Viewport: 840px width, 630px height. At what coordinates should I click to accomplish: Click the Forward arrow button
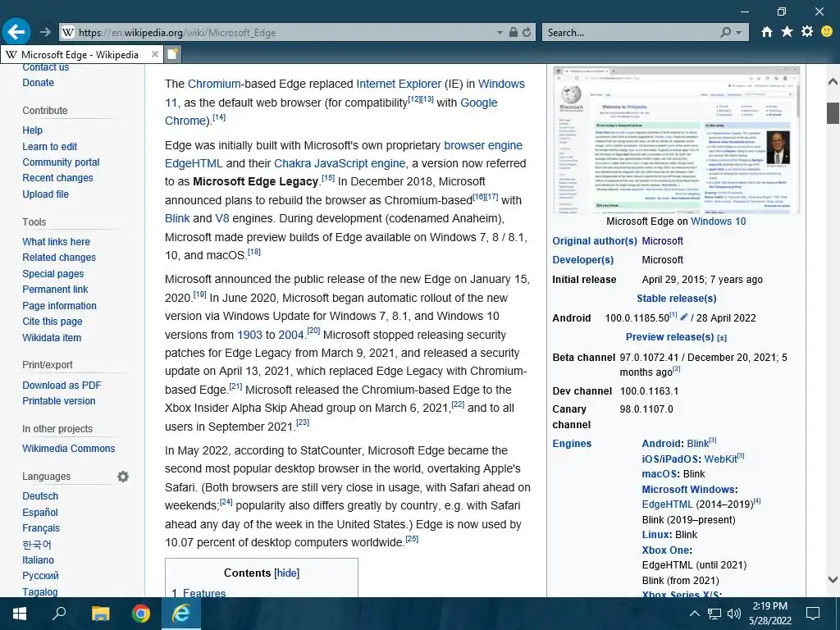(46, 32)
